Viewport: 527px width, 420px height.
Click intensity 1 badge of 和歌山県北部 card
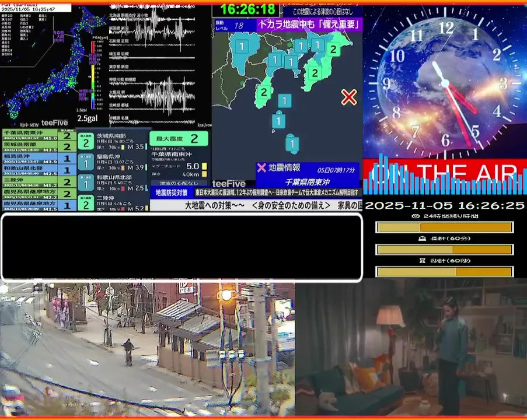pos(86,184)
